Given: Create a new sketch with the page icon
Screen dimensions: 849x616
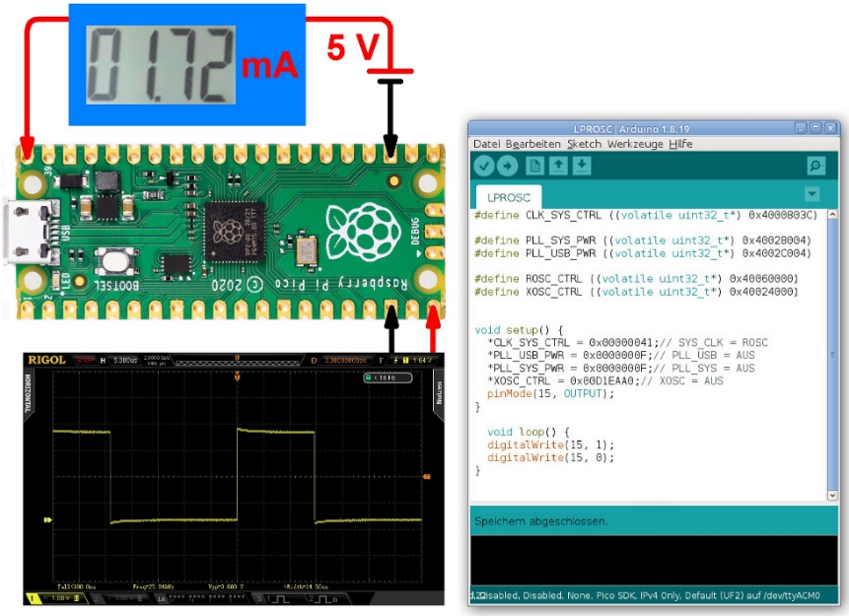Looking at the screenshot, I should pos(535,167).
